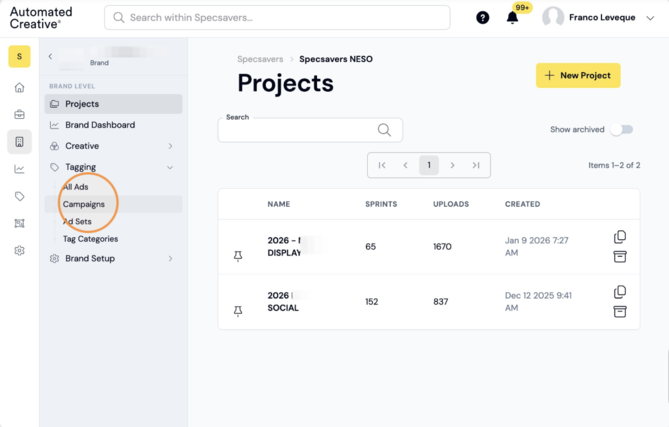Click sprints value 152
This screenshot has height=427, width=669.
coord(372,302)
